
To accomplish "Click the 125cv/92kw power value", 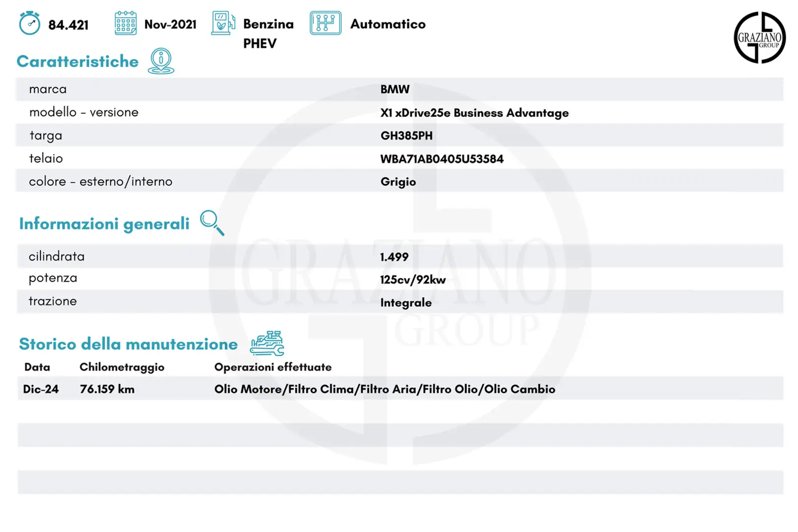I will tap(412, 280).
